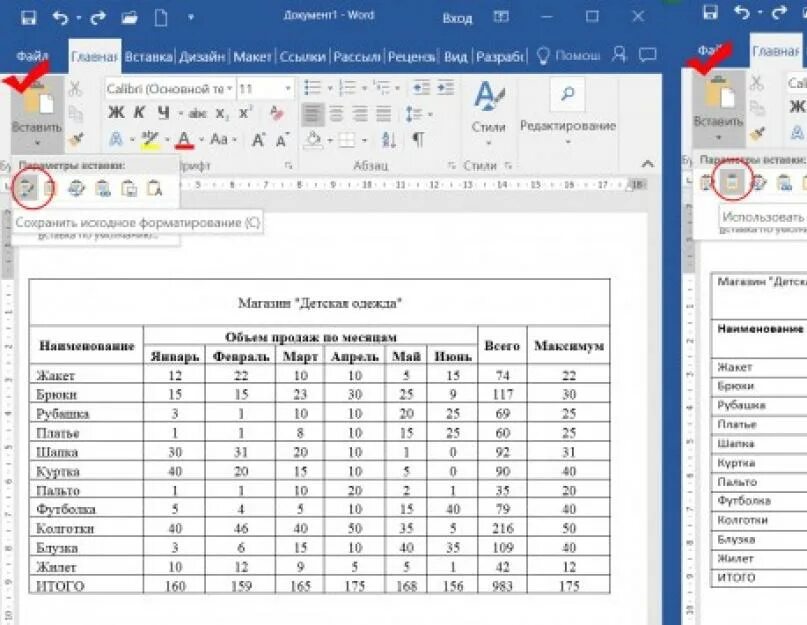
Task: Switch to the Рассылки ribbon tab
Action: [x=357, y=56]
